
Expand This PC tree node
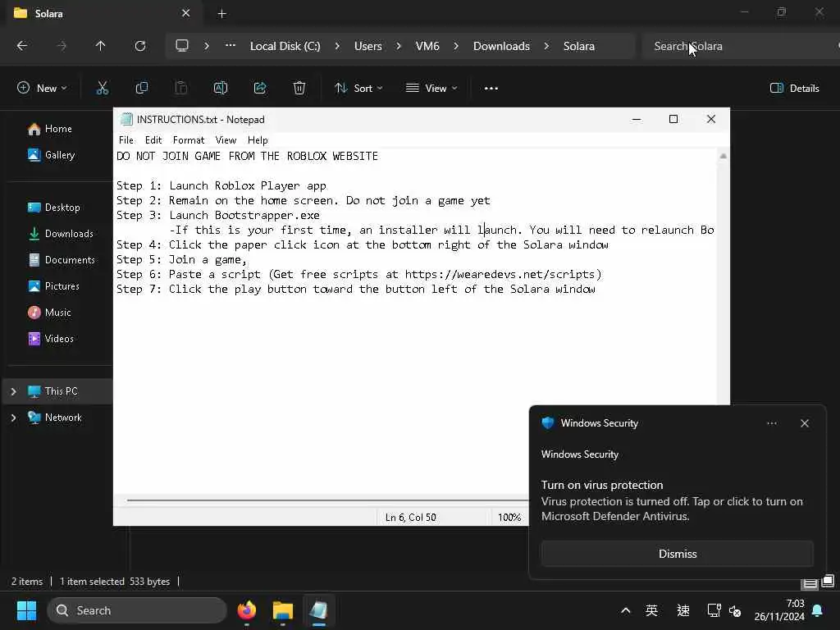tap(13, 391)
